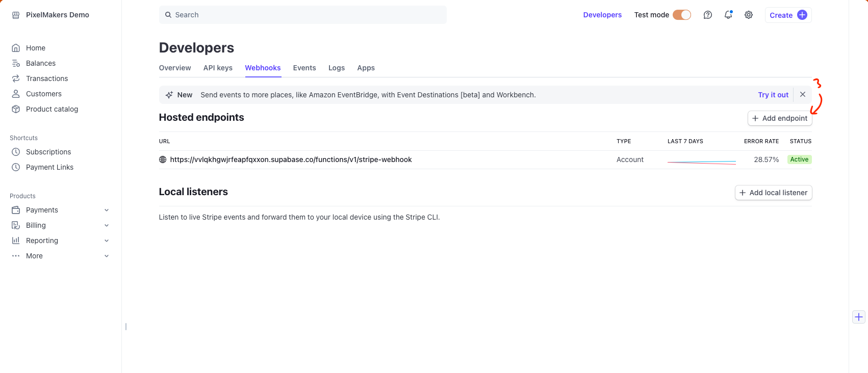
Task: Click the Payment Links clock icon
Action: click(x=16, y=167)
